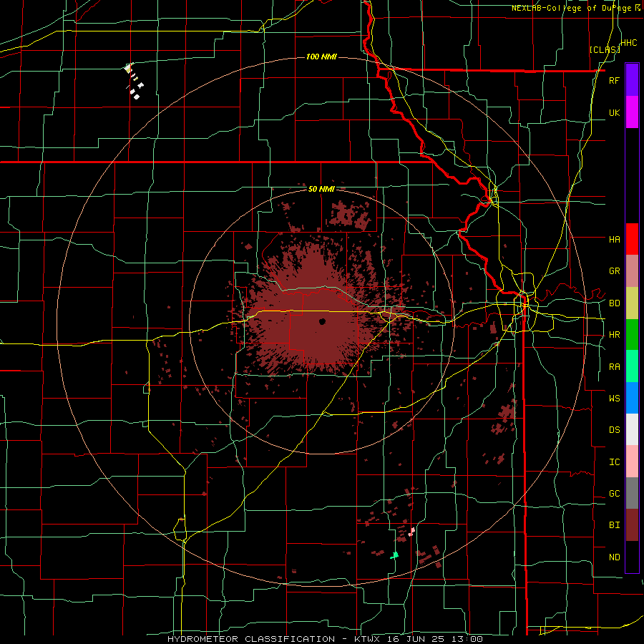Click the WS blue legend swatch
The width and height of the screenshot is (644, 644).
pos(632,398)
